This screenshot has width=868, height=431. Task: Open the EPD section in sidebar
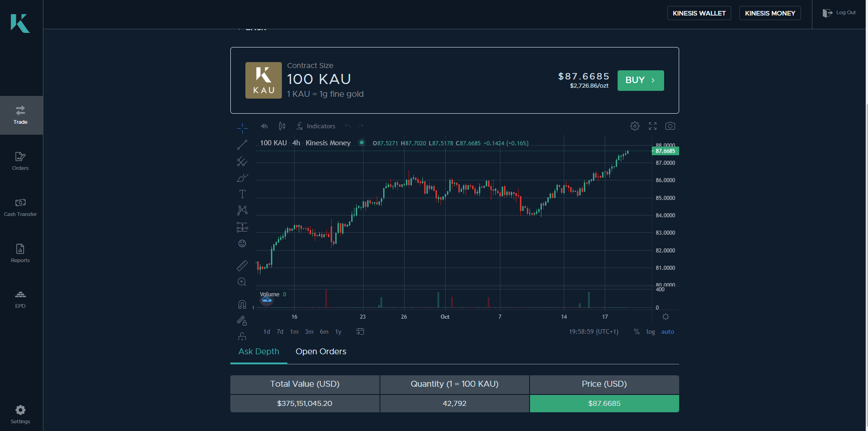click(21, 299)
